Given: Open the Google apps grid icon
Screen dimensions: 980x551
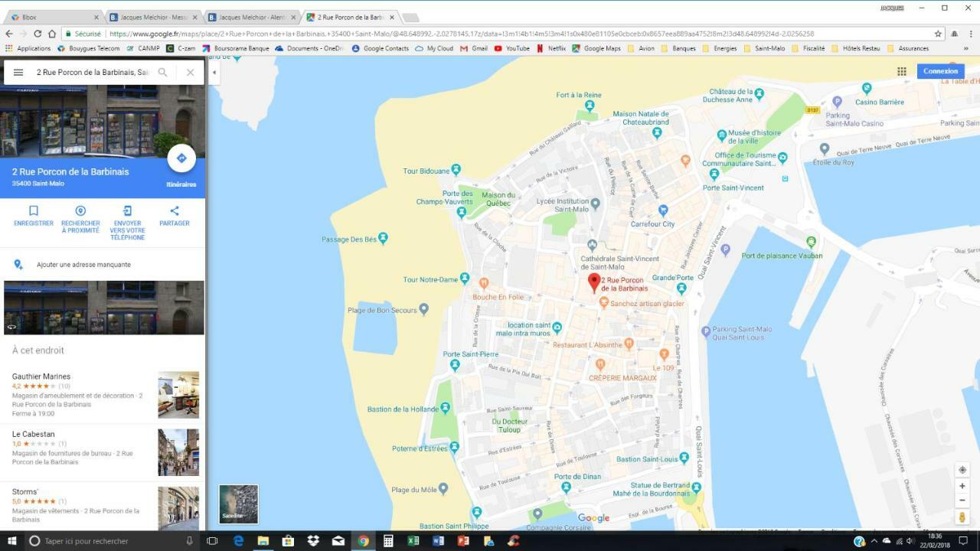Looking at the screenshot, I should click(902, 71).
